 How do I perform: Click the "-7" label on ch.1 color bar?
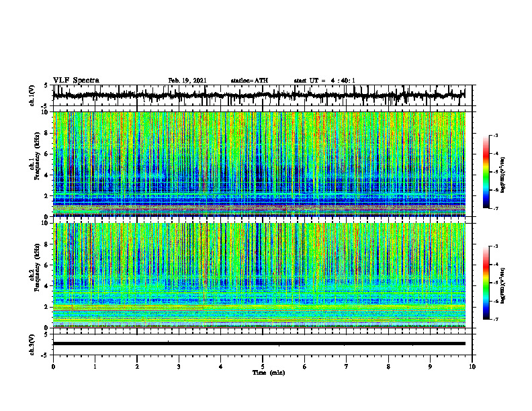(495, 208)
